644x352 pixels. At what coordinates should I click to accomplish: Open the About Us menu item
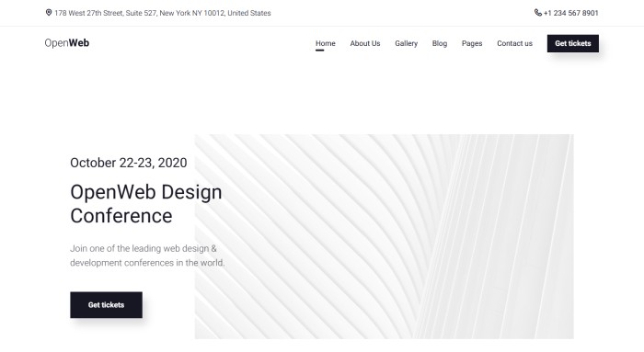pos(365,43)
